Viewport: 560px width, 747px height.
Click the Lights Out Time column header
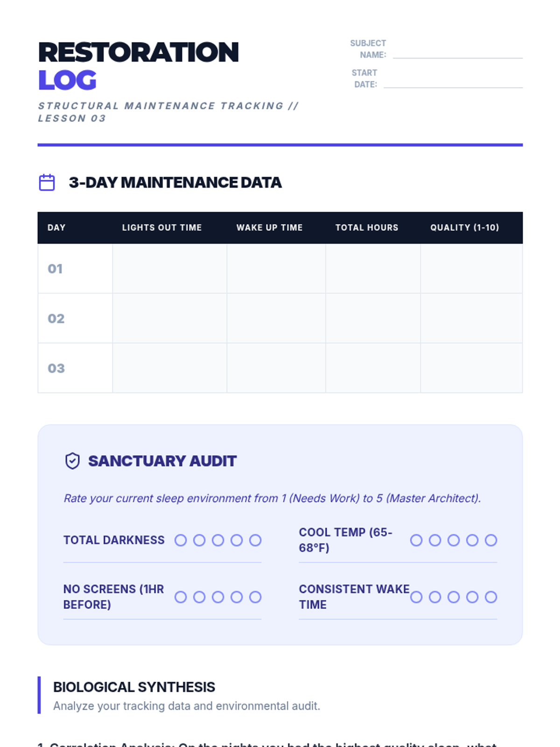click(x=162, y=227)
